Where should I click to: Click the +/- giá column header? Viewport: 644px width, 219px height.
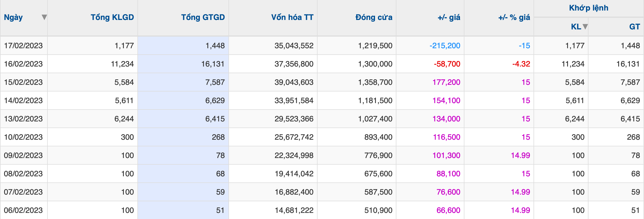449,17
